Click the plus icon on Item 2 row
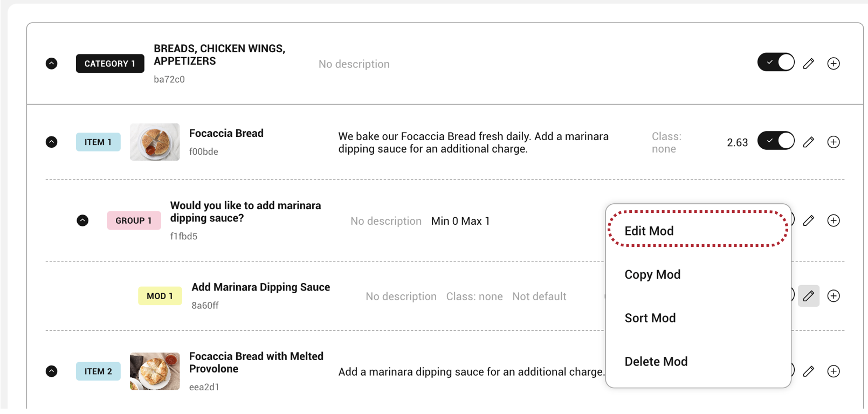The image size is (868, 414). click(x=833, y=371)
